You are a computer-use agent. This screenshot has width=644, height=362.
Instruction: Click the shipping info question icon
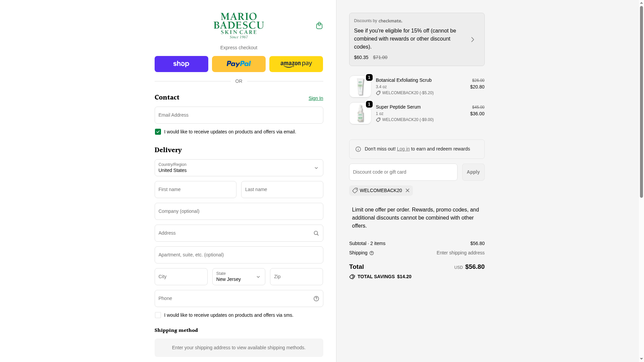click(372, 253)
